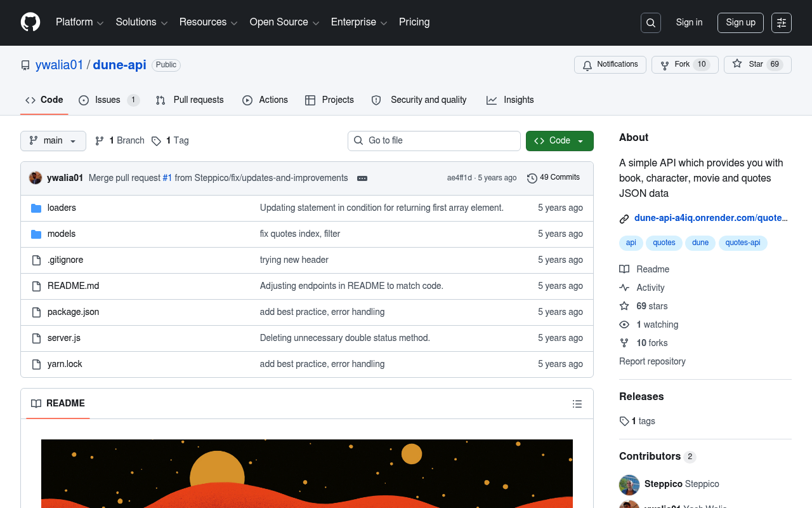The height and width of the screenshot is (508, 812).
Task: Click commit message 'fix quotes index, filter'
Action: point(300,234)
